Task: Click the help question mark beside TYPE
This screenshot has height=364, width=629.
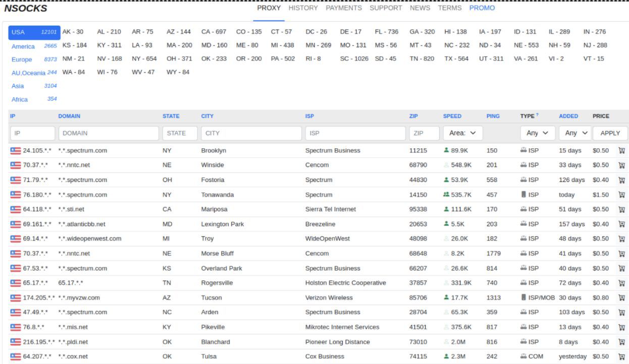Action: [x=536, y=115]
